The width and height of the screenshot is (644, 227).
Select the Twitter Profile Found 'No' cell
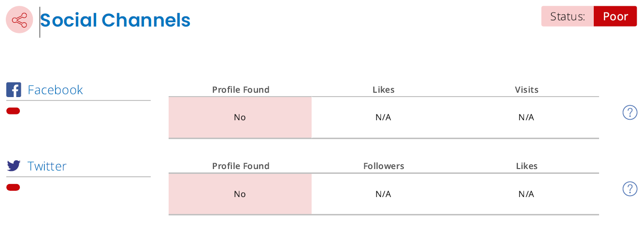240,194
